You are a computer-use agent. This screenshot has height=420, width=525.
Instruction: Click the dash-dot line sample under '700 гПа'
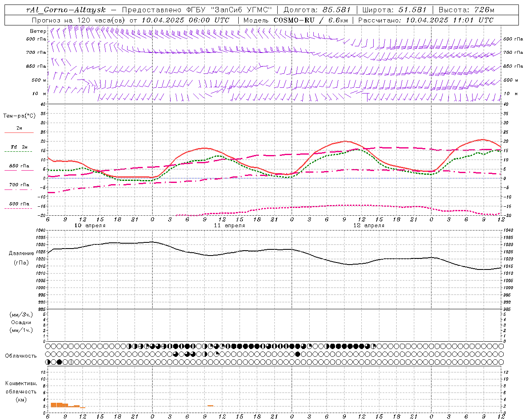click(19, 189)
